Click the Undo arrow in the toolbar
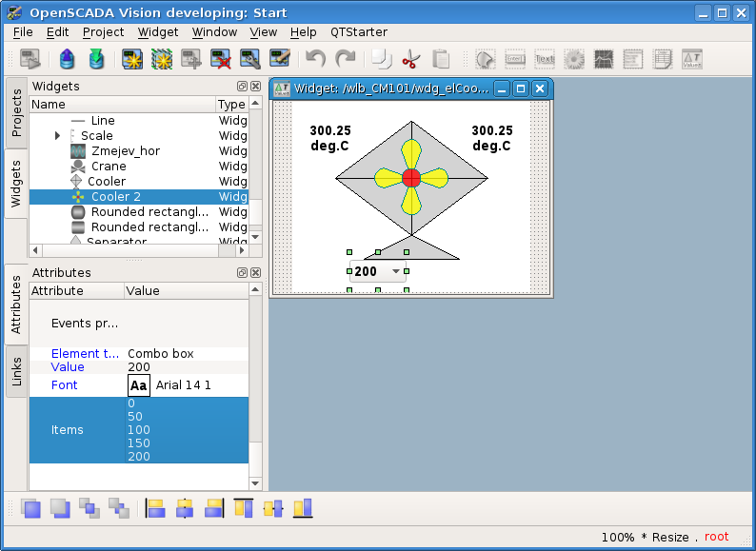Image resolution: width=756 pixels, height=551 pixels. pos(315,59)
